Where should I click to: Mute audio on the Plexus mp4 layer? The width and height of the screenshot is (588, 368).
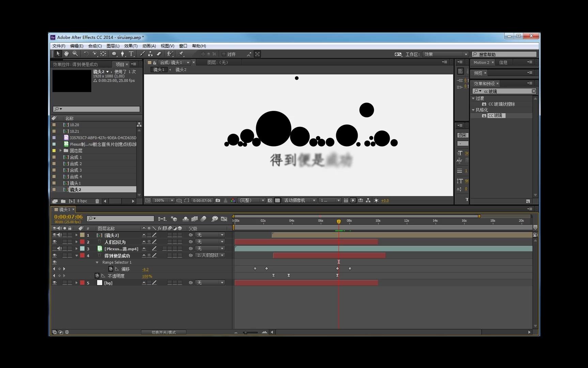click(59, 249)
